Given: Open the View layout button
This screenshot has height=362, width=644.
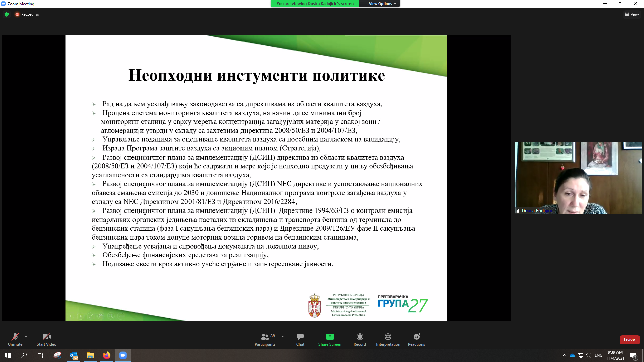Looking at the screenshot, I should click(632, 14).
